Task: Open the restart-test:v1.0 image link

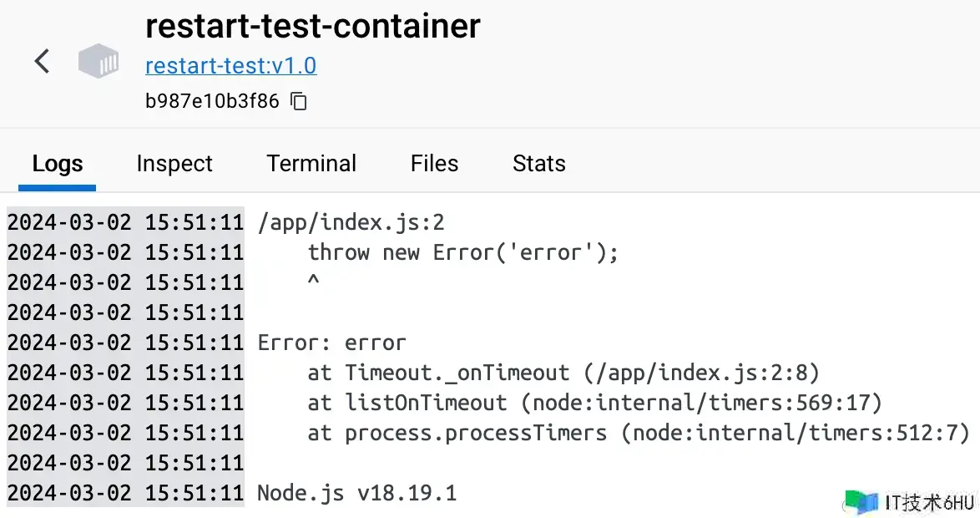Action: pos(230,65)
